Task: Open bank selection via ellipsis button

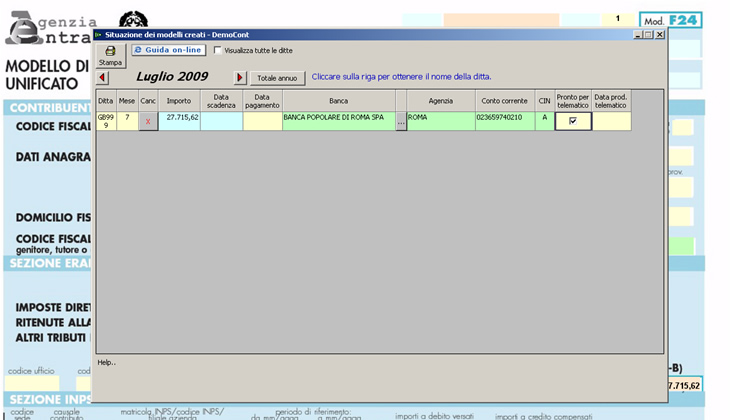Action: point(401,121)
